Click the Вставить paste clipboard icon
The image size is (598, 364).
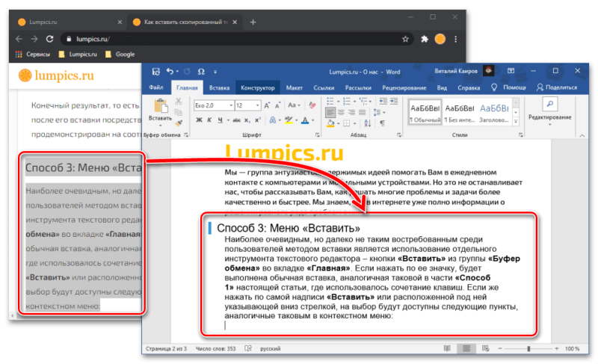(x=161, y=106)
